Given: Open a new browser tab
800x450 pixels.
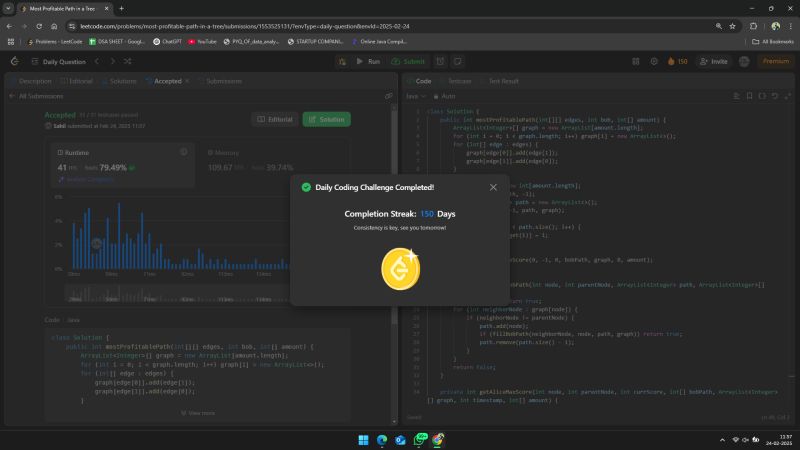Looking at the screenshot, I should 121,9.
